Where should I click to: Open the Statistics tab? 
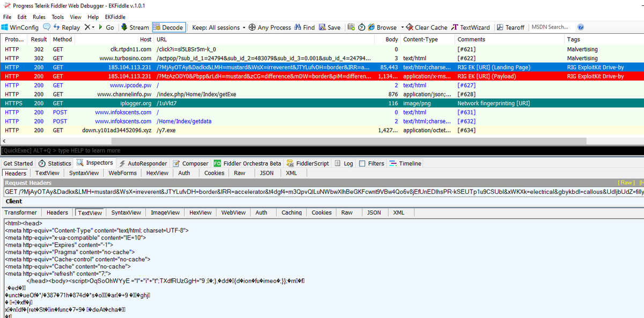[55, 163]
